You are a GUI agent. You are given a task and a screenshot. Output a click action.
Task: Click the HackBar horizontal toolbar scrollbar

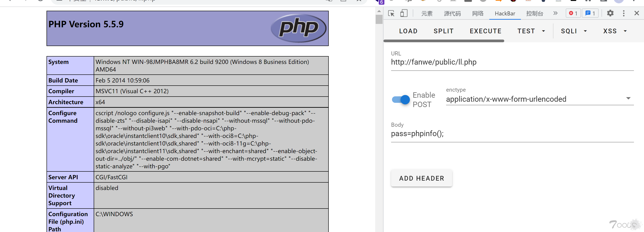tap(444, 41)
